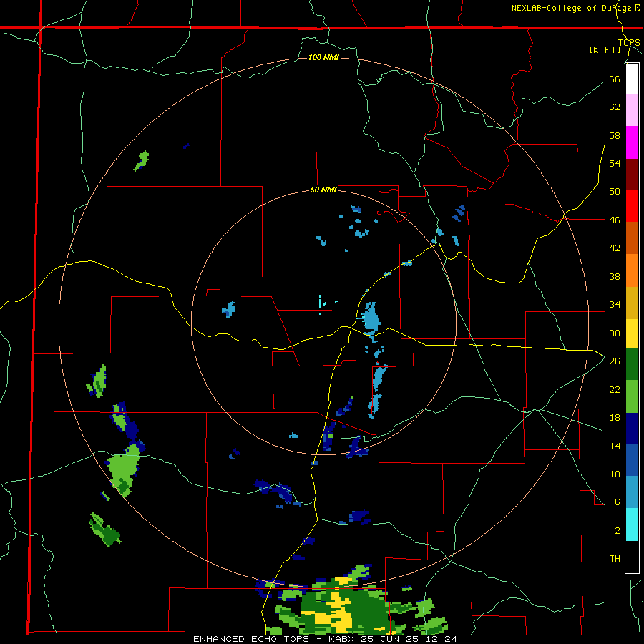Select the TOPS legend title
644x644 pixels.
tap(629, 42)
